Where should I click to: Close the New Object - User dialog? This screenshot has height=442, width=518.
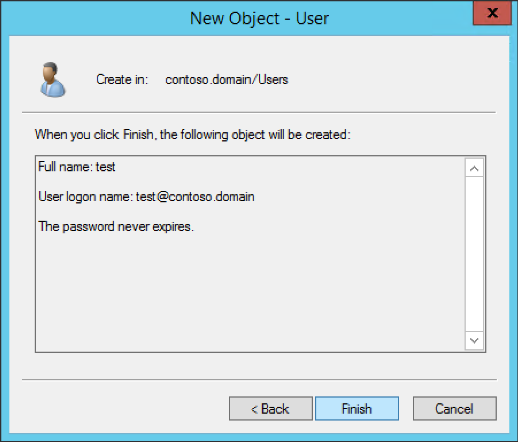[x=492, y=13]
